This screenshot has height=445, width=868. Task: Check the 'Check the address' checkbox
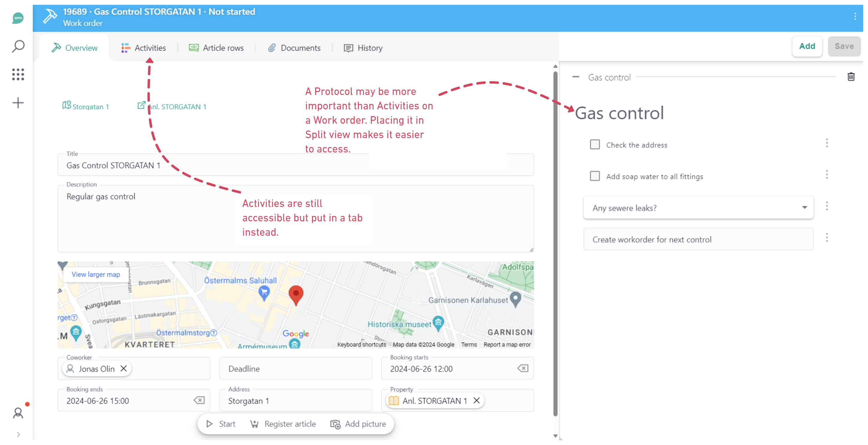pos(595,145)
